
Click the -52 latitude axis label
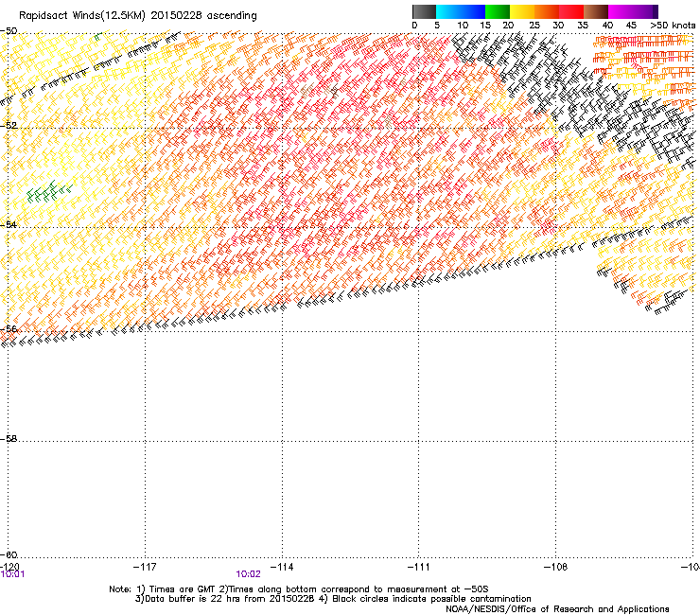tap(9, 126)
